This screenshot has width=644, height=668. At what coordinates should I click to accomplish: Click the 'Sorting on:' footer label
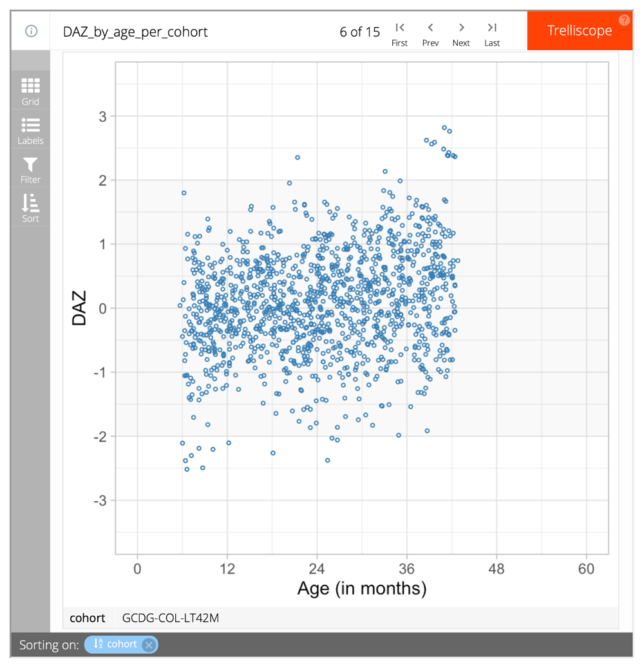point(49,645)
